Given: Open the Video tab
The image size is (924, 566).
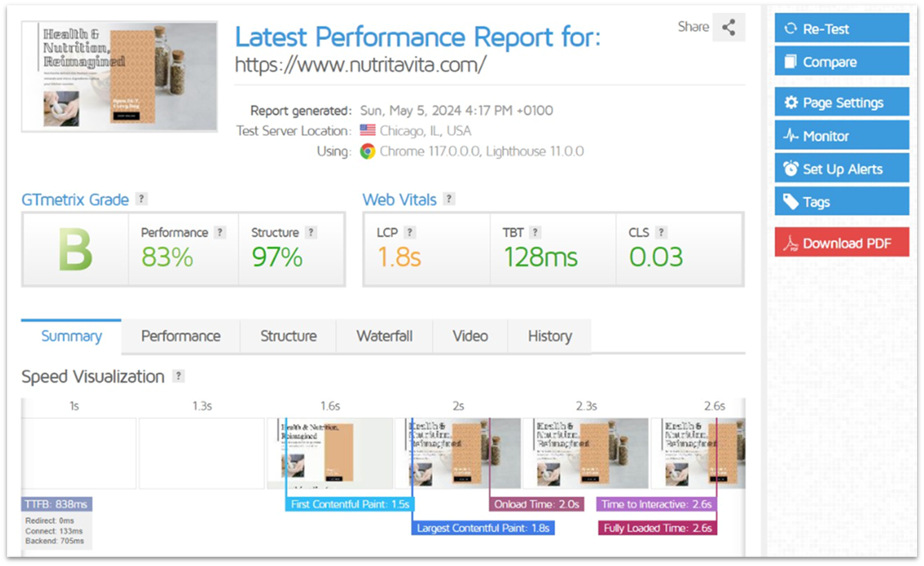Looking at the screenshot, I should click(470, 336).
